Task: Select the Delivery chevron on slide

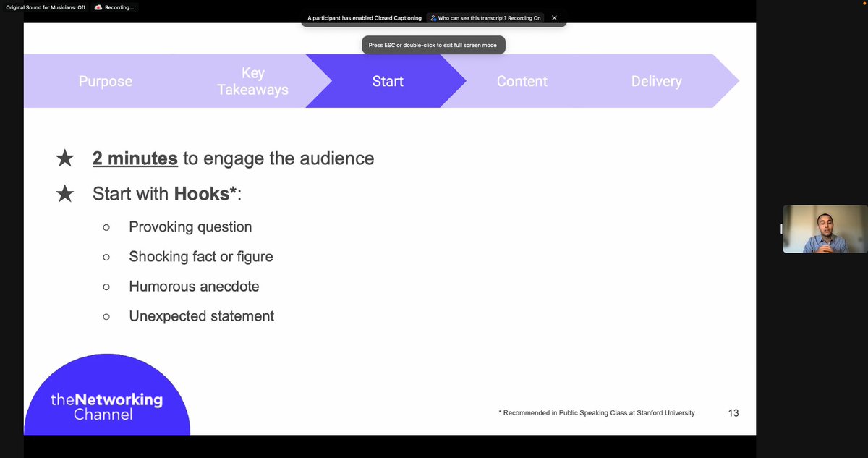Action: coord(656,81)
